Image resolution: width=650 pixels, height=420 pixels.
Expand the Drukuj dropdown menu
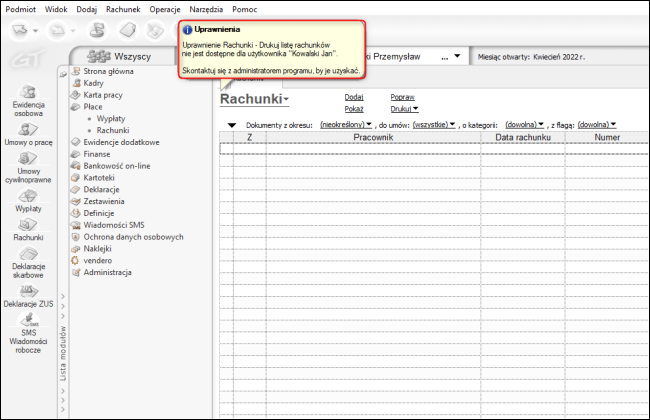415,109
